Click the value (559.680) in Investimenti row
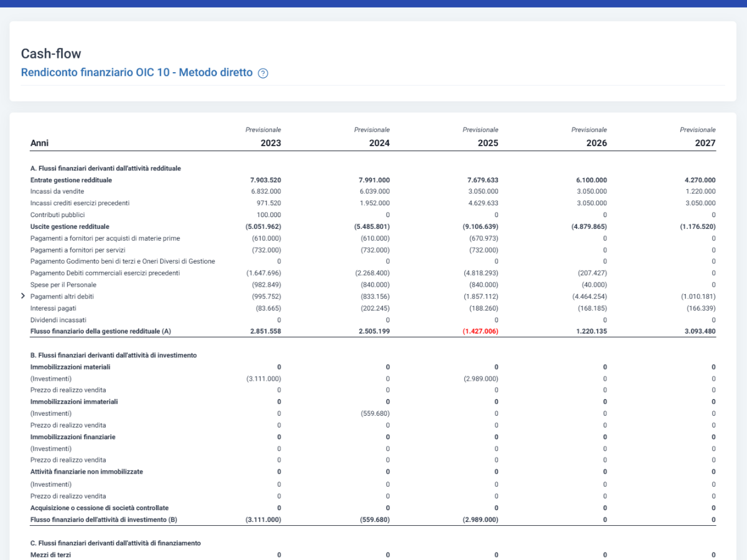747x560 pixels. click(x=375, y=413)
